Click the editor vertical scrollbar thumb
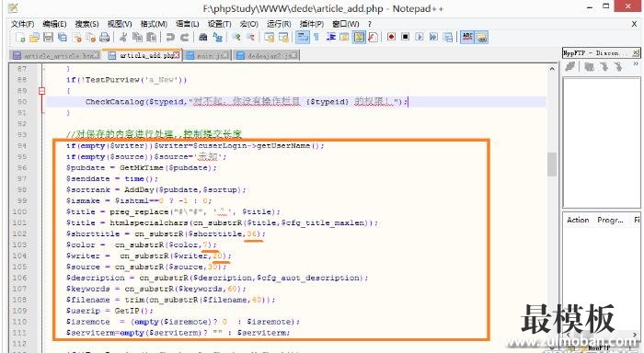Screen dimensions: 644x353 [x=552, y=165]
